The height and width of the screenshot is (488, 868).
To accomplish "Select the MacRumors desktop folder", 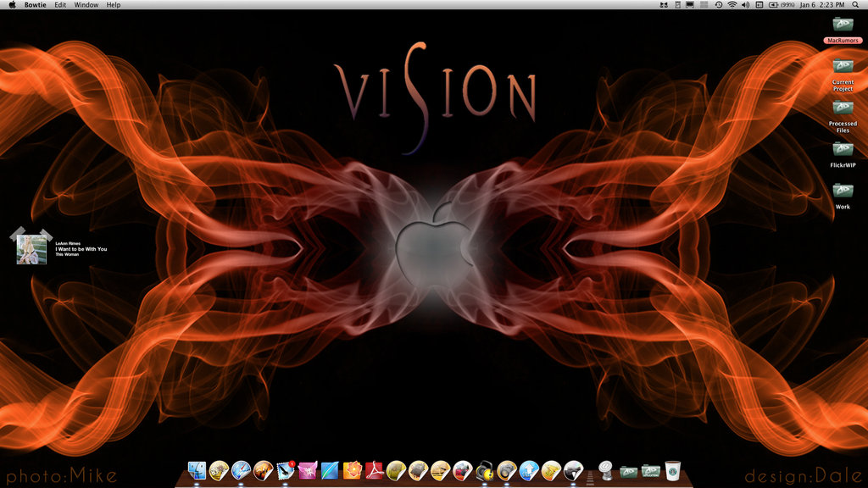I will click(x=843, y=30).
